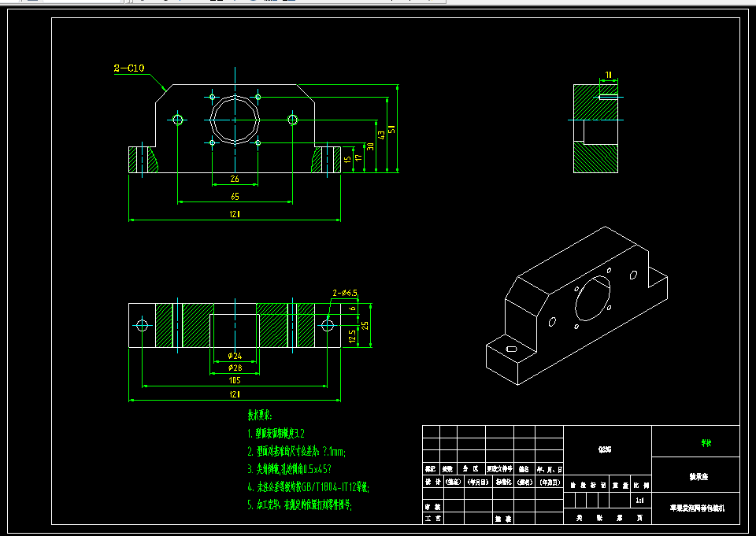
Task: Select technical note 4 with GB/T1804-IT12
Action: coord(308,487)
